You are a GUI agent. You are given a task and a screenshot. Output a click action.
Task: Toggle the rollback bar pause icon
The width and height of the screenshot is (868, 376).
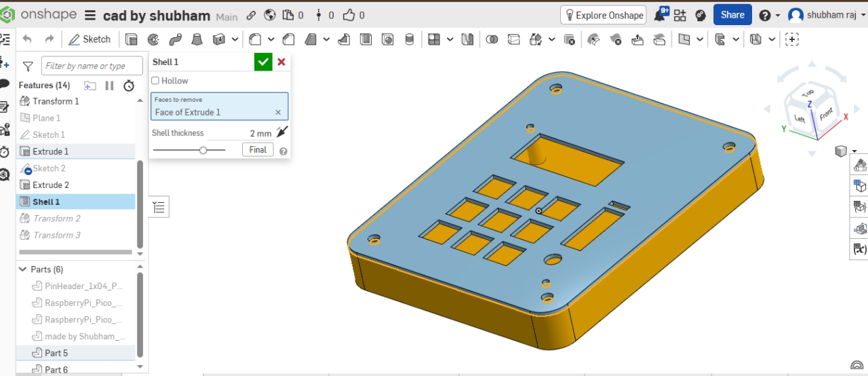(109, 86)
